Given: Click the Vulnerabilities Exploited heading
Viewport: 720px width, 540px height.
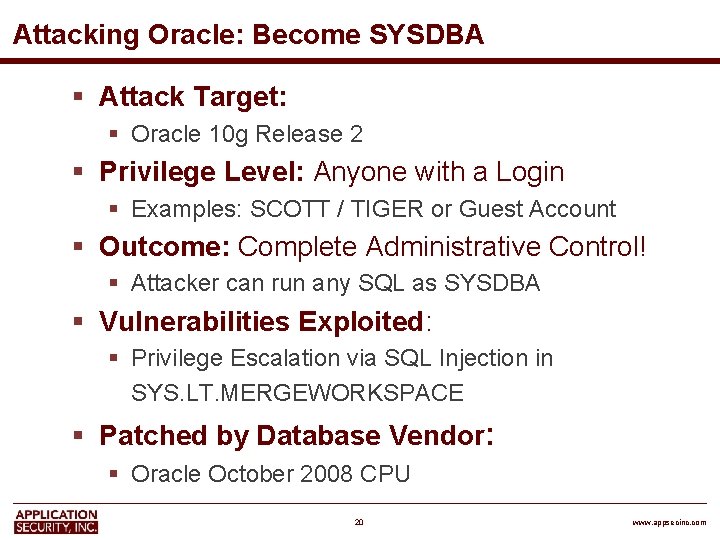Looking at the screenshot, I should coord(262,322).
